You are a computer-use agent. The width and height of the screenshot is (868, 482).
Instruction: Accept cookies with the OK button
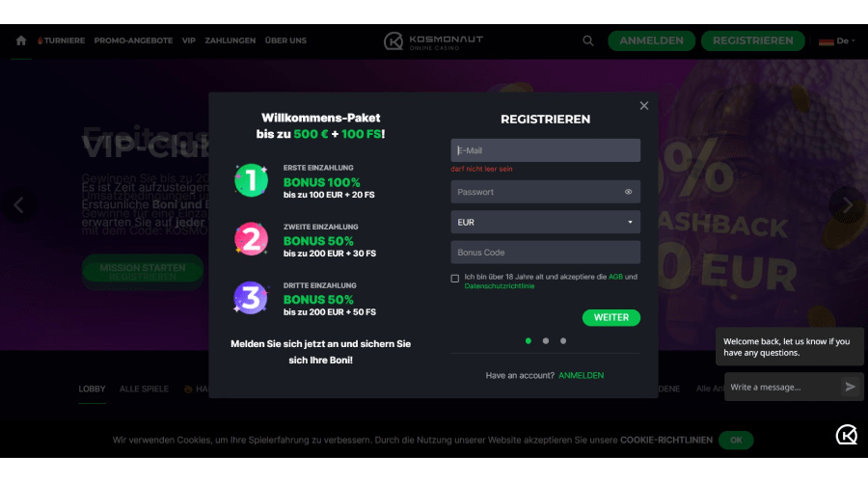click(736, 440)
